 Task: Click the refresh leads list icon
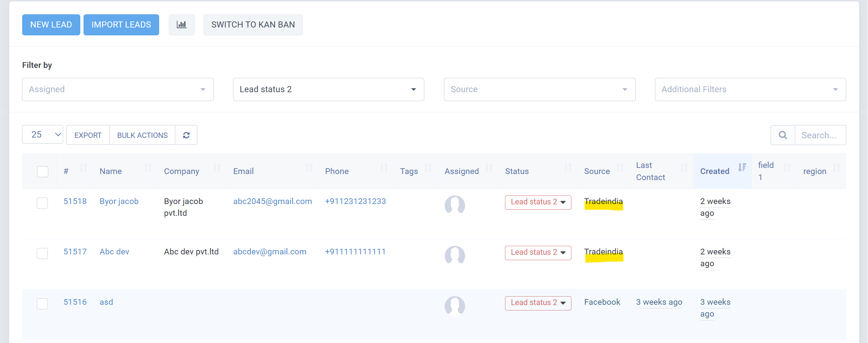pos(186,135)
